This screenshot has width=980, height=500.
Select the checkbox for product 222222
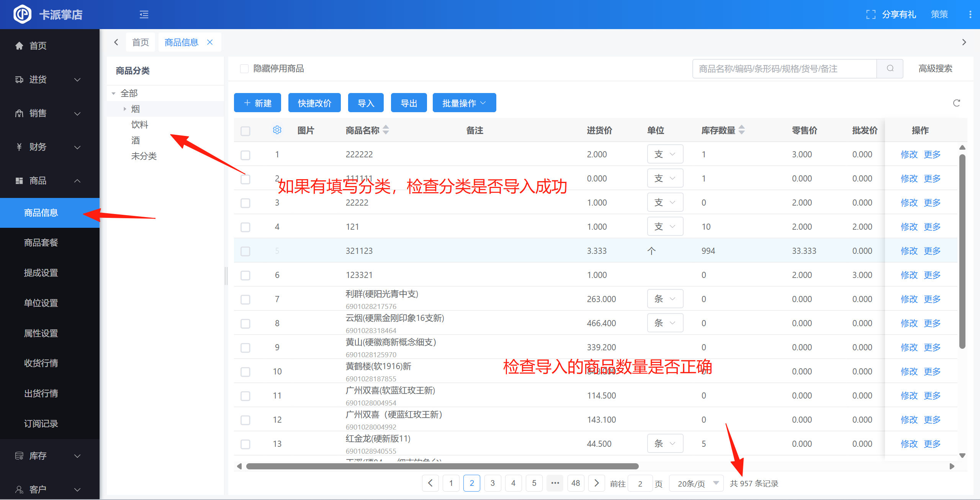click(245, 155)
